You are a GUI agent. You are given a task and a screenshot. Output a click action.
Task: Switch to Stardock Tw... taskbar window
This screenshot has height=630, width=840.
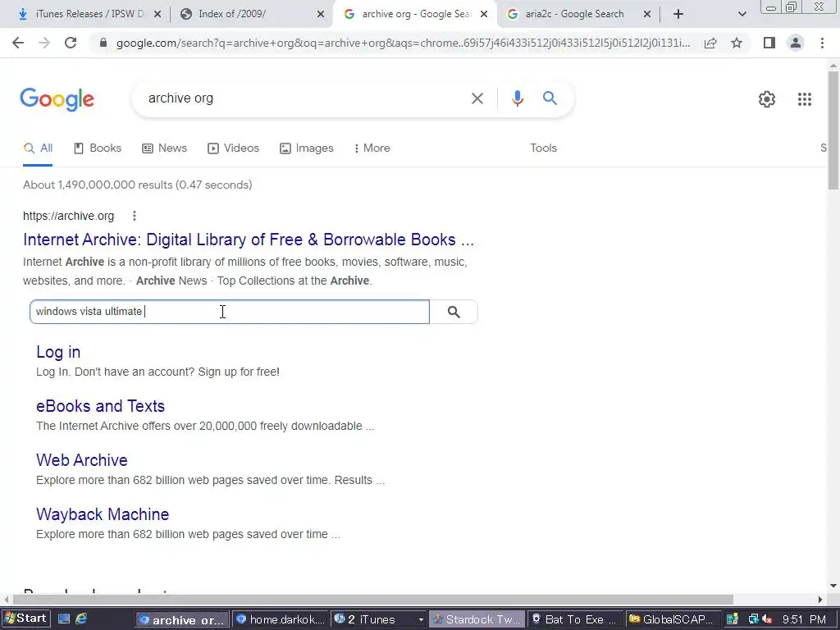pos(477,619)
